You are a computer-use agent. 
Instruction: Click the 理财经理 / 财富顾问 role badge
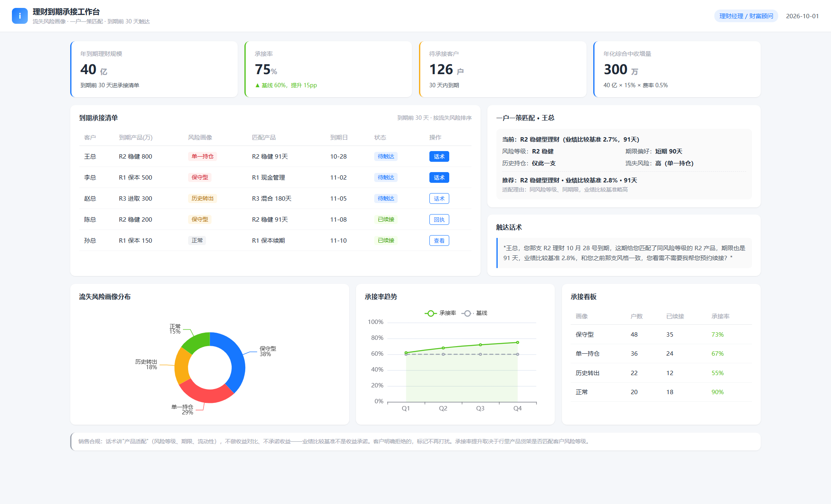[746, 16]
